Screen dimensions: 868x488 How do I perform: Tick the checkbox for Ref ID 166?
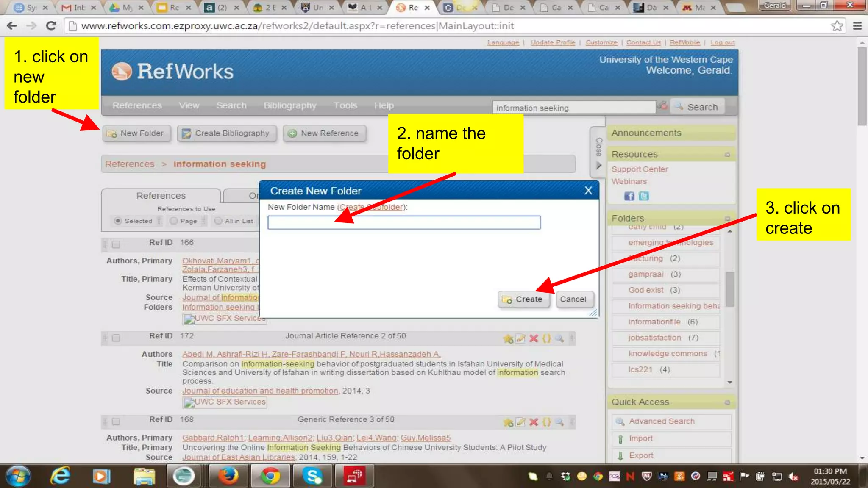click(116, 244)
